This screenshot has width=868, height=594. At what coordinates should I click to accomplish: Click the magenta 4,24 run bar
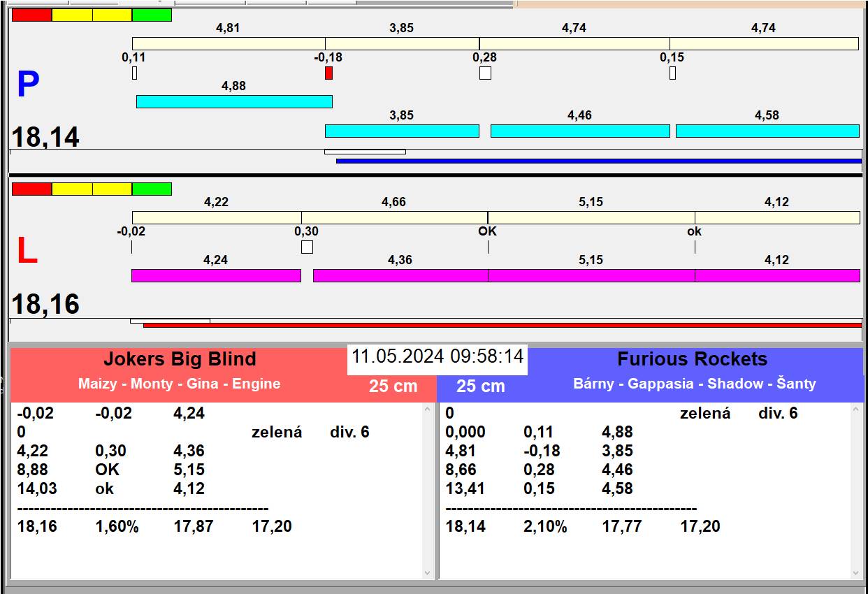[x=216, y=275]
